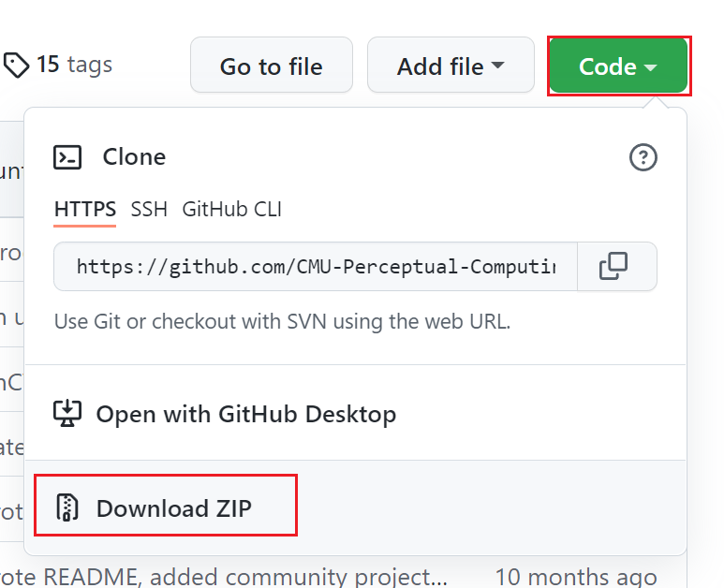Switch to the SSH clone tab
Screen dimensions: 724x588
pos(149,209)
